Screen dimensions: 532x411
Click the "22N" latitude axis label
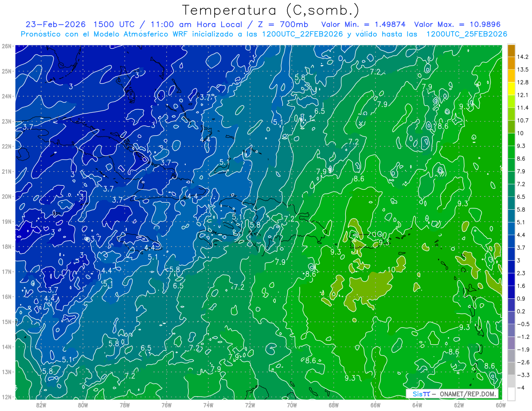[x=7, y=146]
